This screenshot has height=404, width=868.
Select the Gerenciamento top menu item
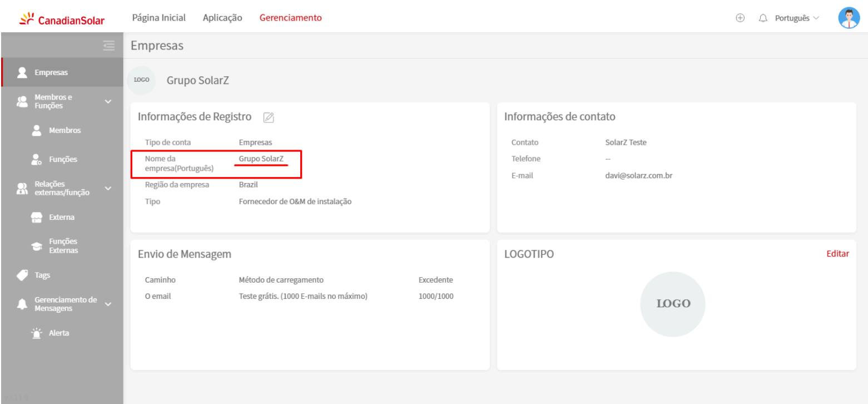point(290,18)
